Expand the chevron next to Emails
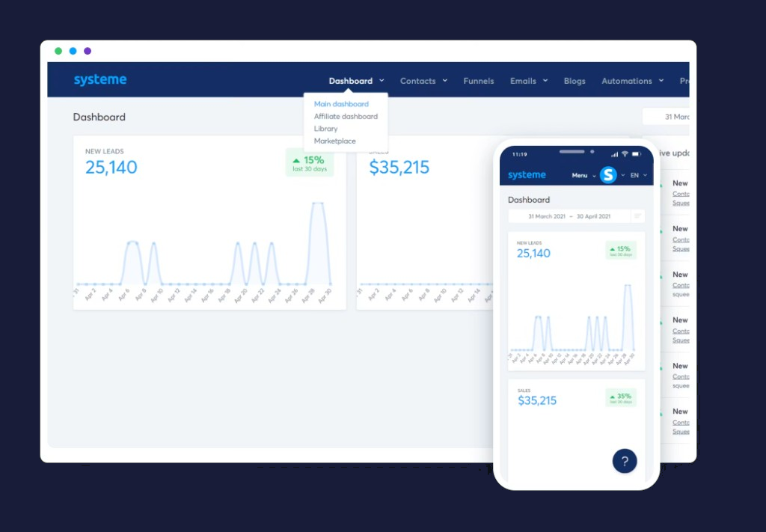Viewport: 766px width, 532px height. click(x=545, y=81)
